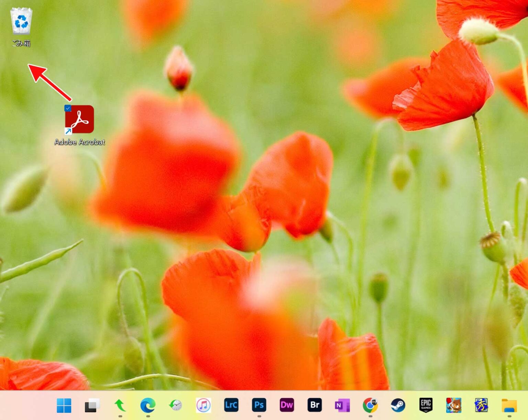
Task: Open Adobe Bridge from the taskbar
Action: coord(315,406)
